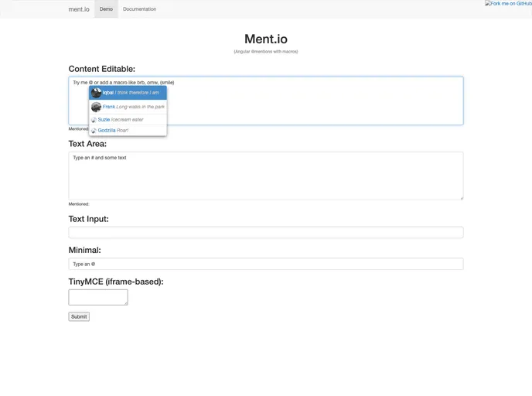Click the Text Area heading

(x=87, y=144)
